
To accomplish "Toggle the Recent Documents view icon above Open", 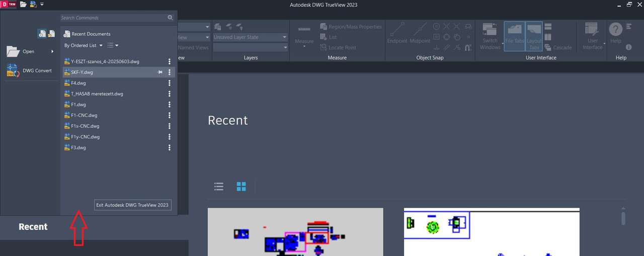I will (x=42, y=34).
